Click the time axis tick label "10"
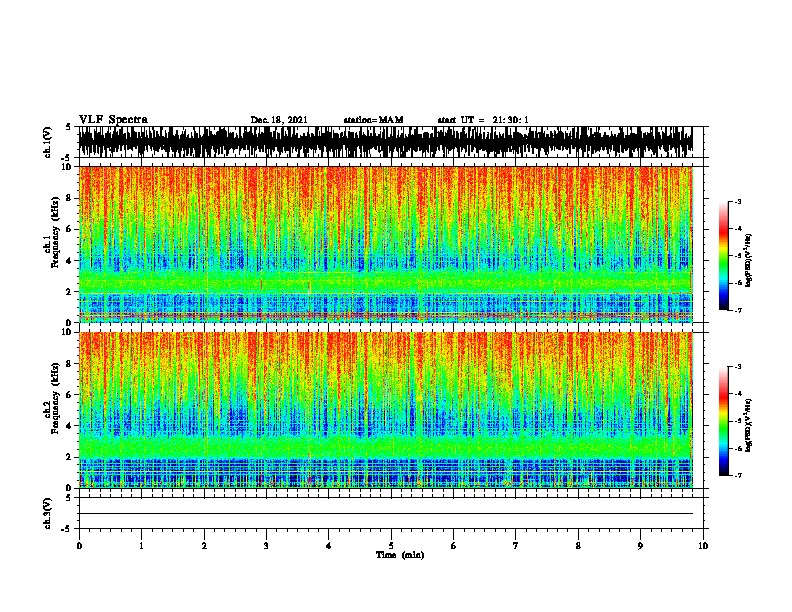Viewport: 792px width, 612px height. [x=703, y=546]
